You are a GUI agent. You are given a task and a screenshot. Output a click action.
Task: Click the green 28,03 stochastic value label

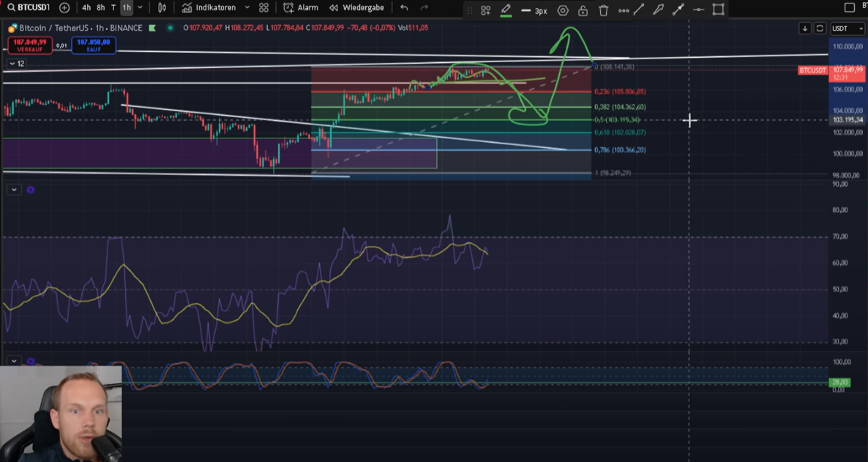(x=839, y=382)
